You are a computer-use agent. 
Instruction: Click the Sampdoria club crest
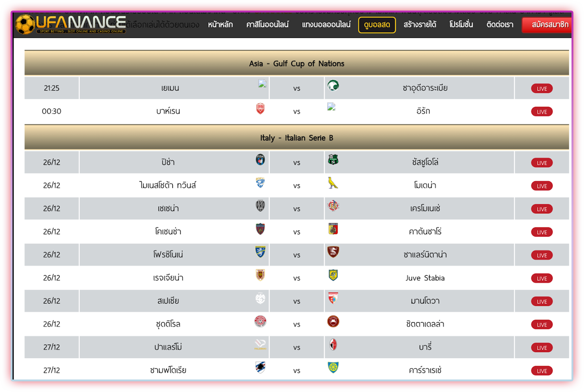260,367
